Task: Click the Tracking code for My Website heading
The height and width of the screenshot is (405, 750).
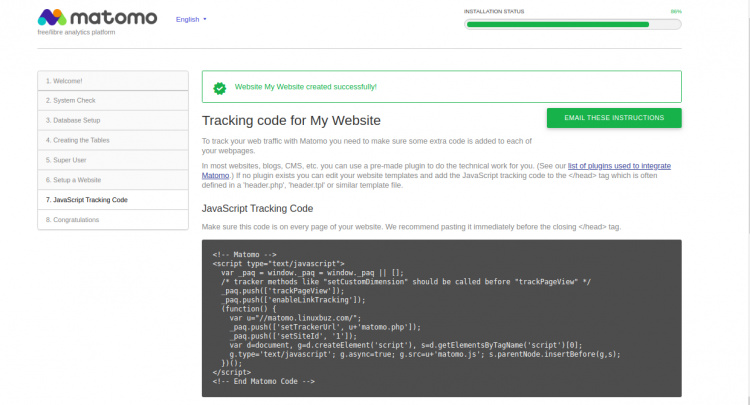Action: tap(288, 121)
